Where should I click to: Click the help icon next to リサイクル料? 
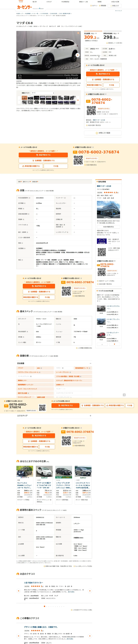tap(27, 225)
